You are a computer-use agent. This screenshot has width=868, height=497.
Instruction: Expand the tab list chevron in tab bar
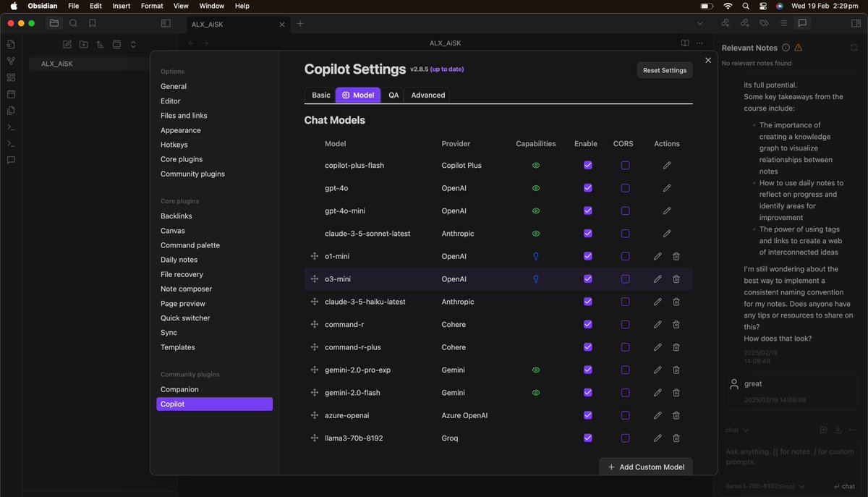(699, 23)
